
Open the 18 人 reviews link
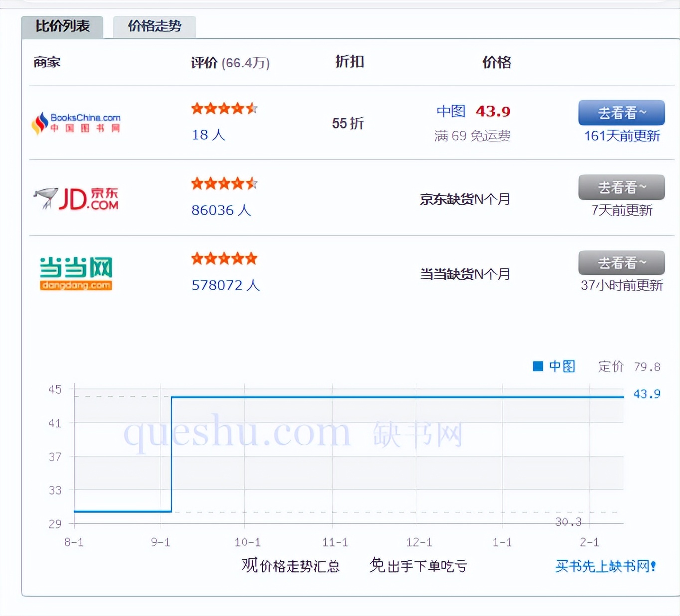tap(208, 135)
